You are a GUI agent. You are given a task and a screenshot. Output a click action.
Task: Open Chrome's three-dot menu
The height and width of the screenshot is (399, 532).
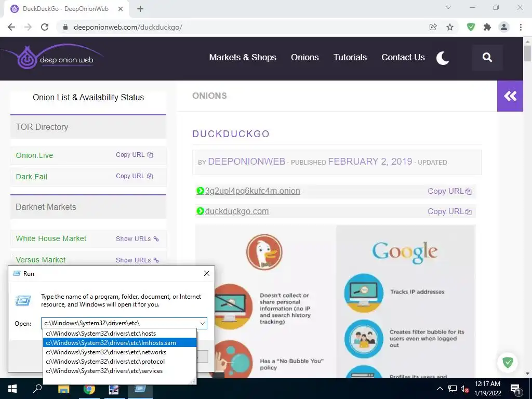point(521,27)
